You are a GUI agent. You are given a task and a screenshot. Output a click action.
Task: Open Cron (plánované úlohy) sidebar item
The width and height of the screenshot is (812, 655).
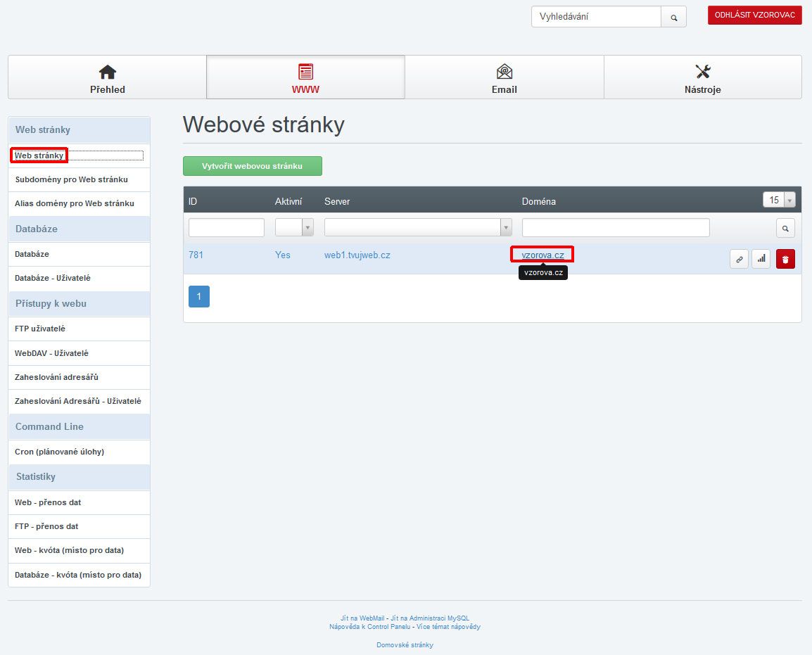[x=59, y=452]
